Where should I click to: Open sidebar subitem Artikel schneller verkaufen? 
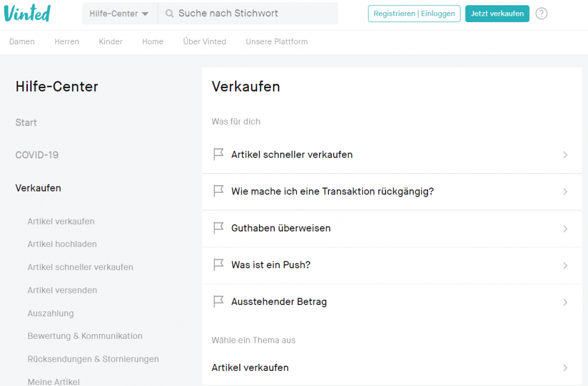(80, 267)
